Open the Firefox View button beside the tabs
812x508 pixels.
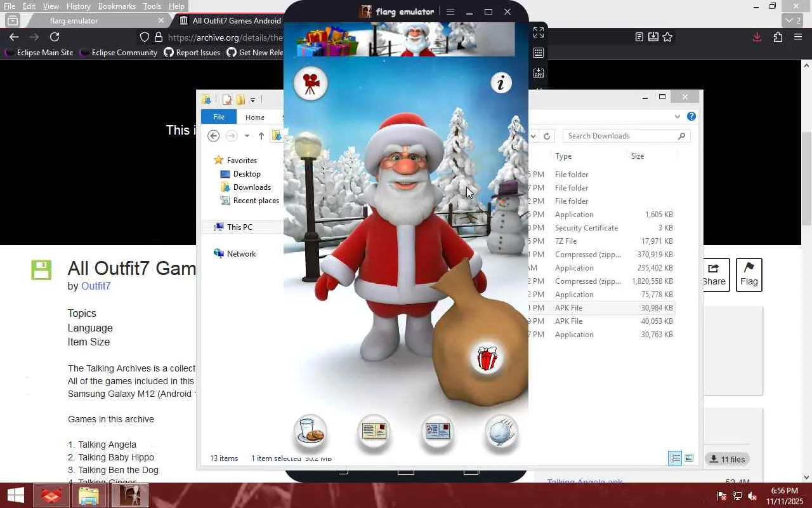12,20
